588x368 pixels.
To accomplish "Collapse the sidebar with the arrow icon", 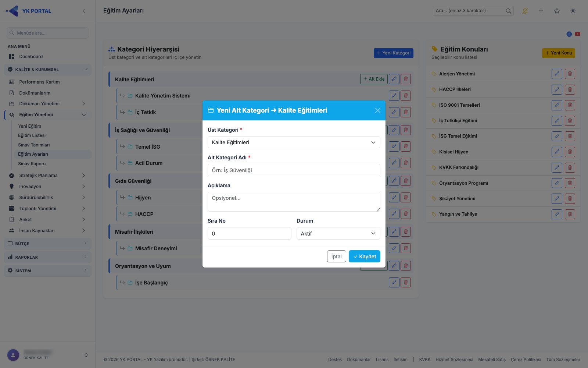I will [x=84, y=11].
